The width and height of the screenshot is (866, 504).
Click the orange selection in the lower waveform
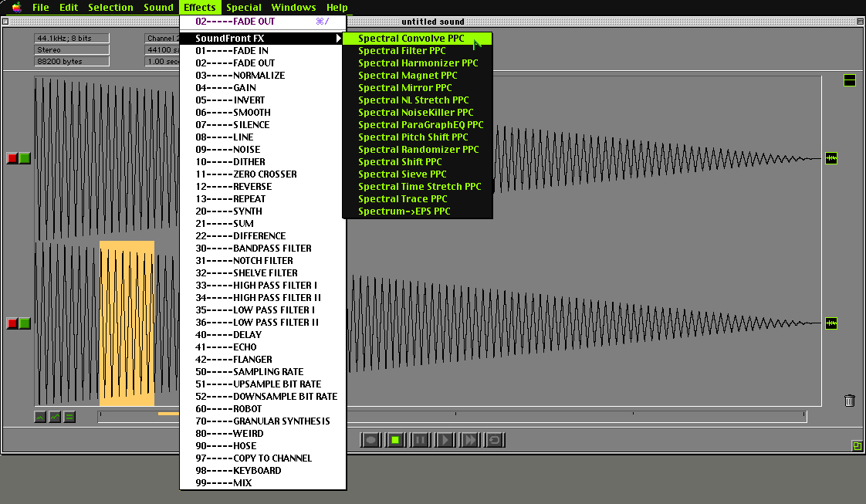[127, 323]
